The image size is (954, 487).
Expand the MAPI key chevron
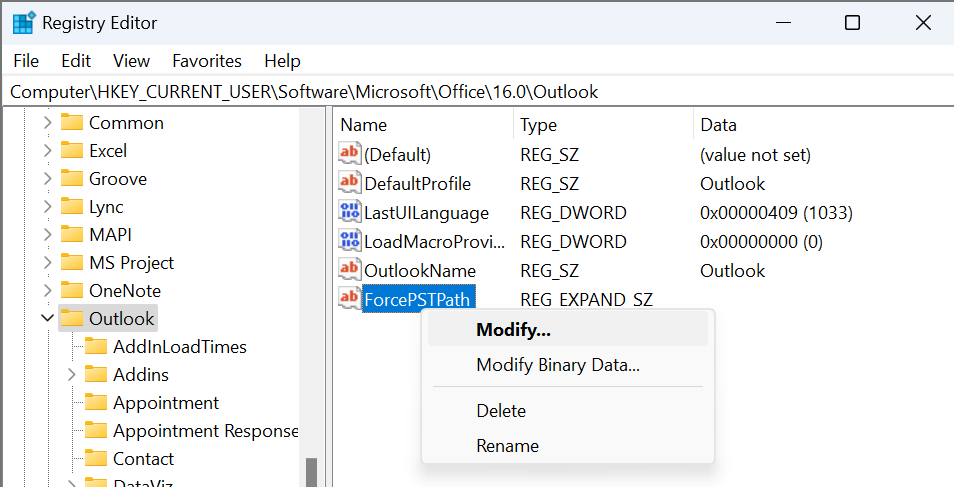(x=47, y=234)
